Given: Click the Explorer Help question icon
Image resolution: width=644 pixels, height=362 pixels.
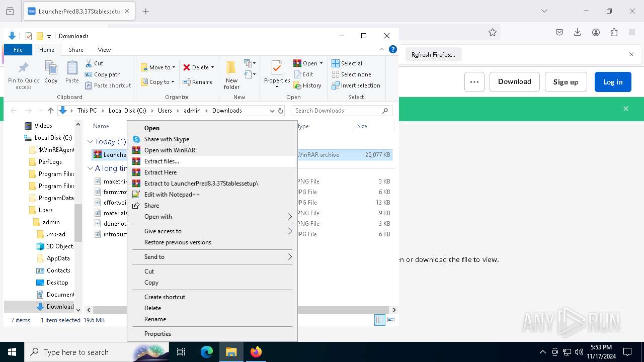Looking at the screenshot, I should click(393, 49).
